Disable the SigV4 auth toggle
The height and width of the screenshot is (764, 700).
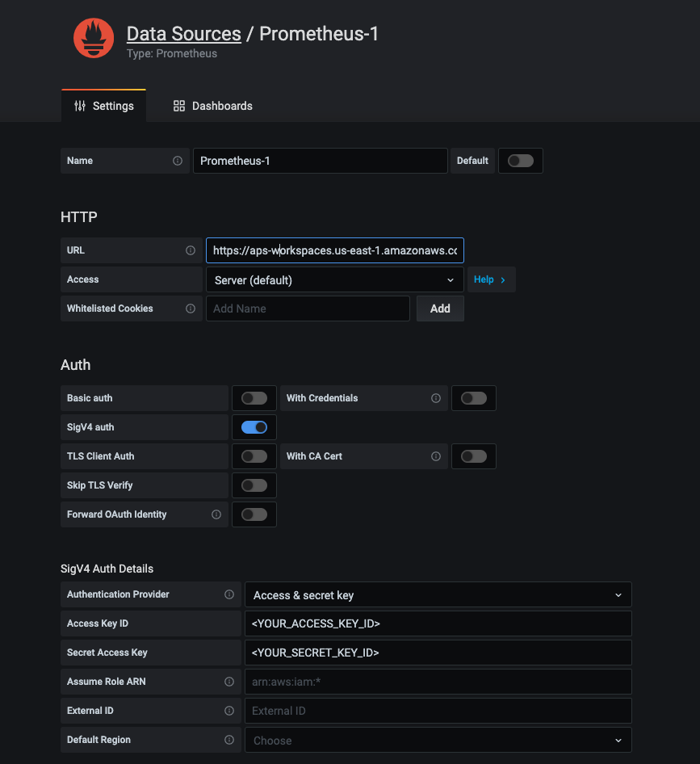coord(254,427)
